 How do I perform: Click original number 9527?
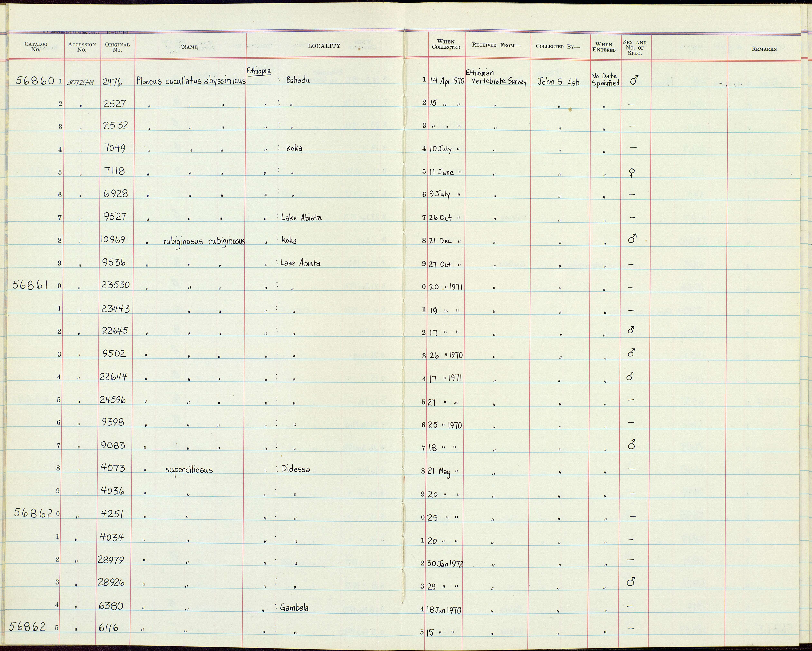(115, 217)
